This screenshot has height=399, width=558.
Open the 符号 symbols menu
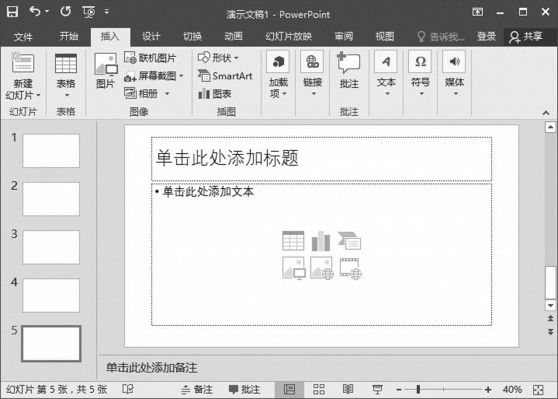click(x=420, y=74)
